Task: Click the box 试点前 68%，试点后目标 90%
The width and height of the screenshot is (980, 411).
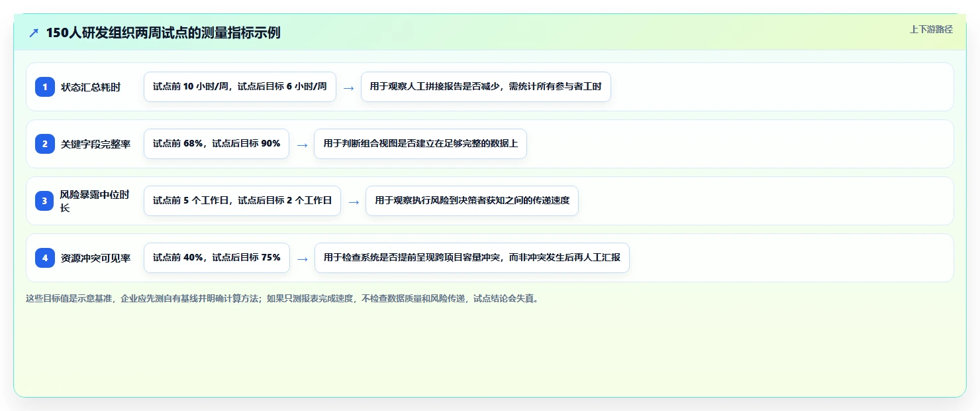Action: (217, 144)
